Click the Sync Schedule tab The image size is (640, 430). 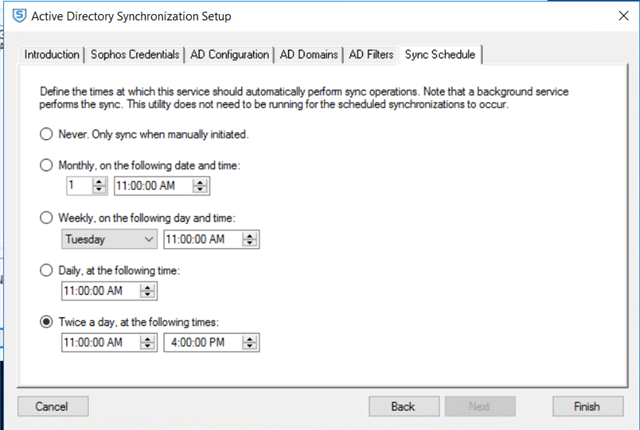point(440,54)
